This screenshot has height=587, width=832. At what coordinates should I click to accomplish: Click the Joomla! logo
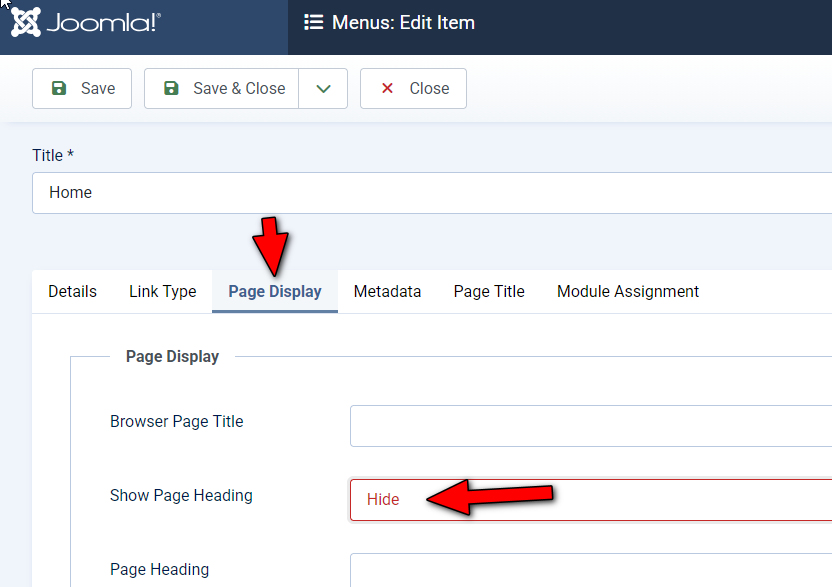pos(86,23)
